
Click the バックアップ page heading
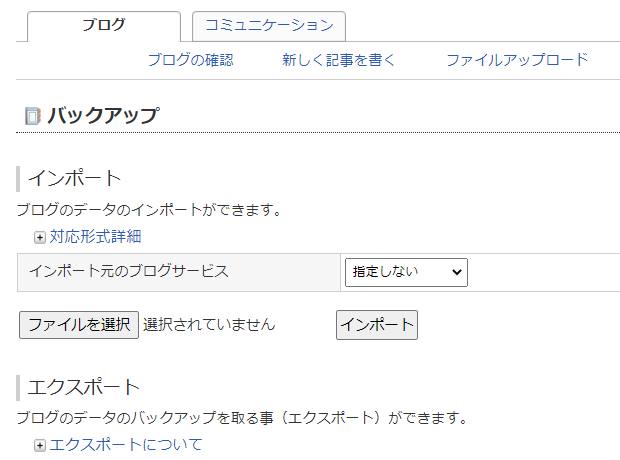(102, 115)
